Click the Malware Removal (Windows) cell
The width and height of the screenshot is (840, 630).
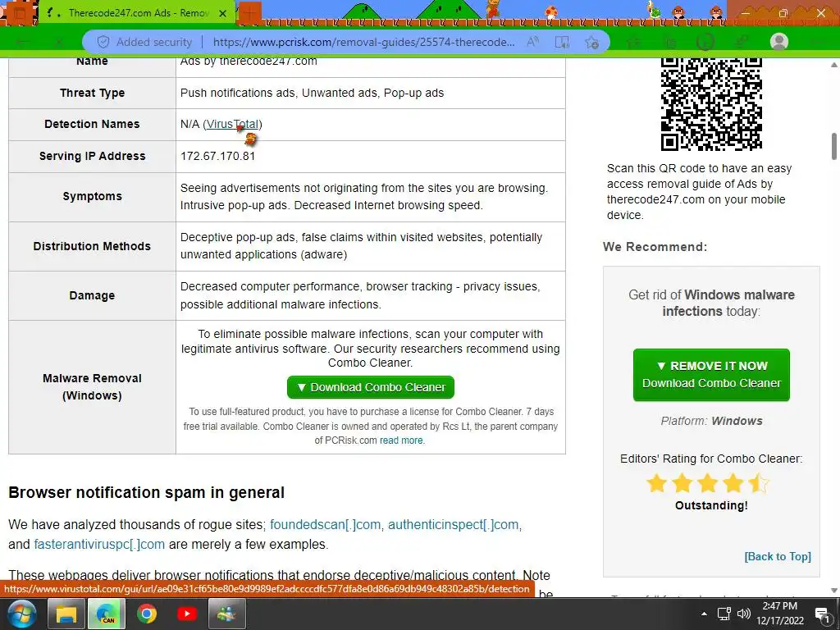click(x=92, y=387)
